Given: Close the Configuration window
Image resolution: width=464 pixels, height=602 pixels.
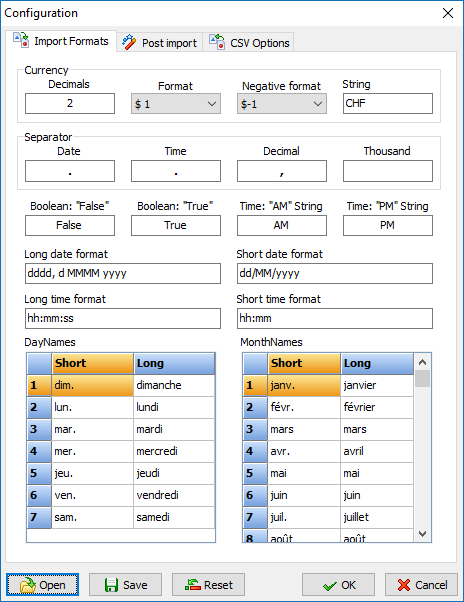Looking at the screenshot, I should [447, 13].
